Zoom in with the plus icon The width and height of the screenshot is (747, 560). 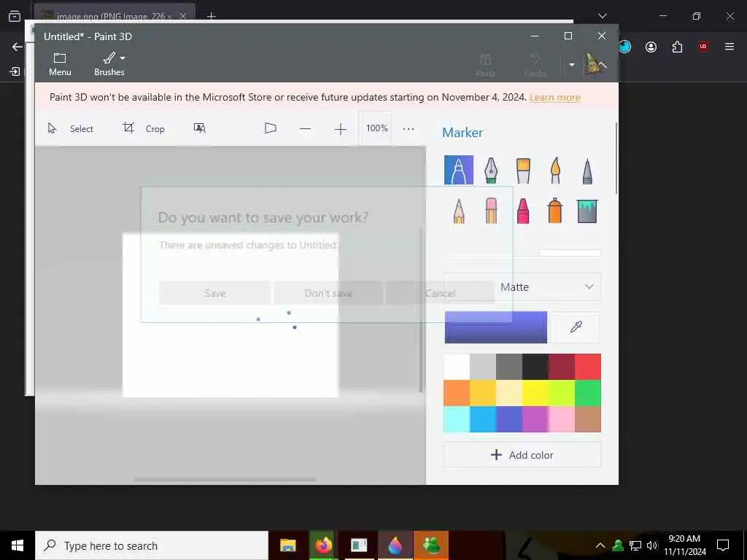point(340,129)
